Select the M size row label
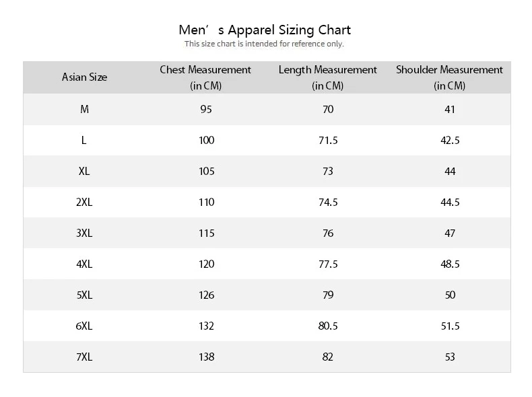532x397 pixels. [x=84, y=109]
